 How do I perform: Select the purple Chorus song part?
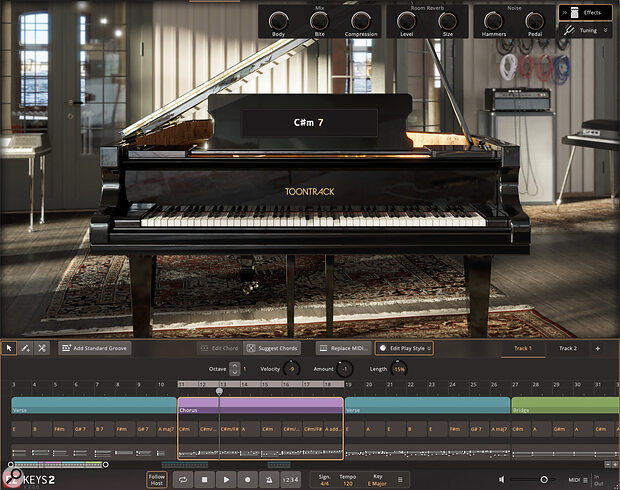click(x=261, y=405)
